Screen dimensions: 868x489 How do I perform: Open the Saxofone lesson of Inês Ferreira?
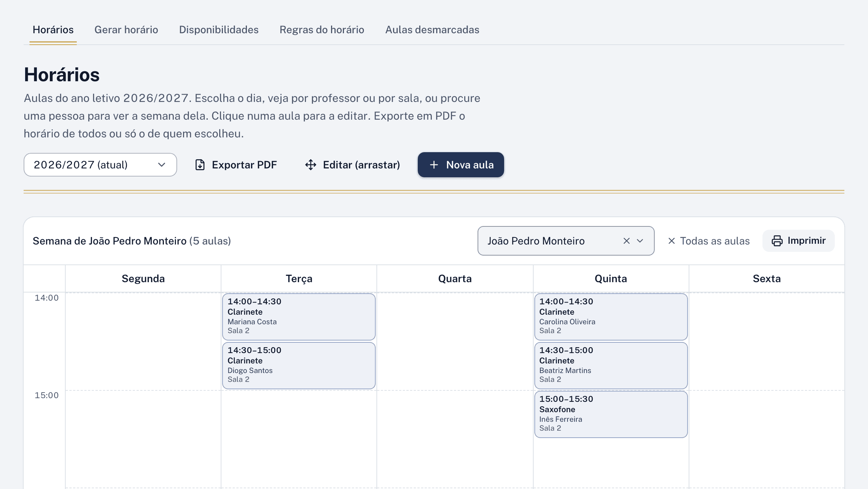pyautogui.click(x=611, y=414)
